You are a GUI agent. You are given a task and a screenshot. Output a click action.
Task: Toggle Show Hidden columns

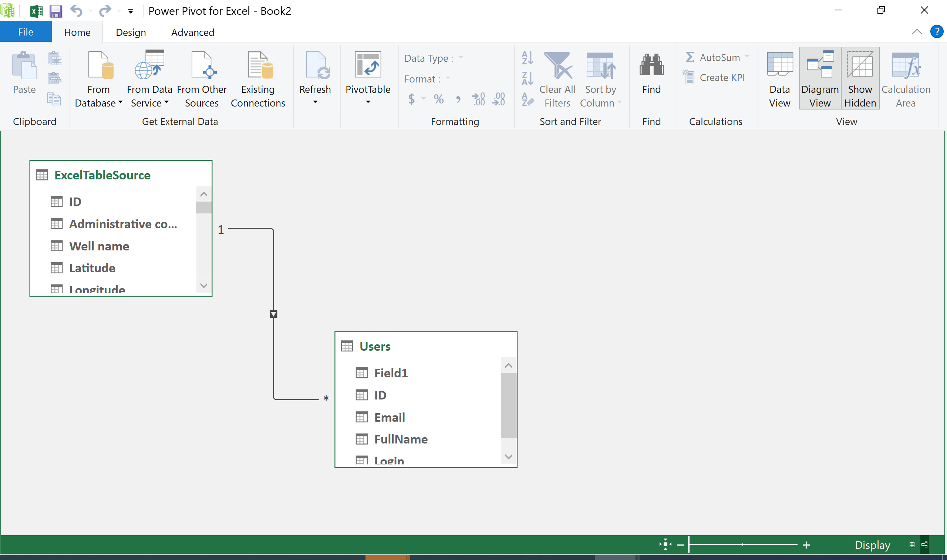tap(860, 78)
